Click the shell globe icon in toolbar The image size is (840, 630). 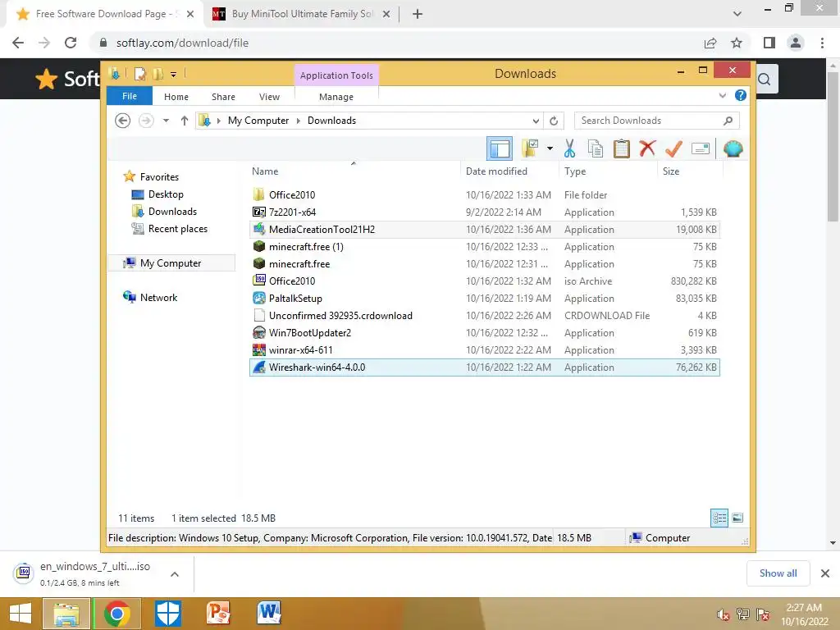pos(733,148)
